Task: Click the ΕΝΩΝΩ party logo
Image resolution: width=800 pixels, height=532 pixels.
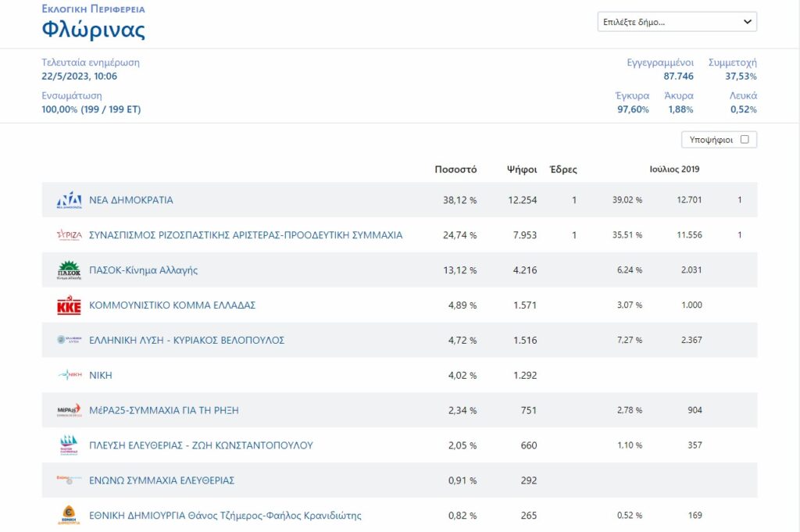Action: click(69, 480)
